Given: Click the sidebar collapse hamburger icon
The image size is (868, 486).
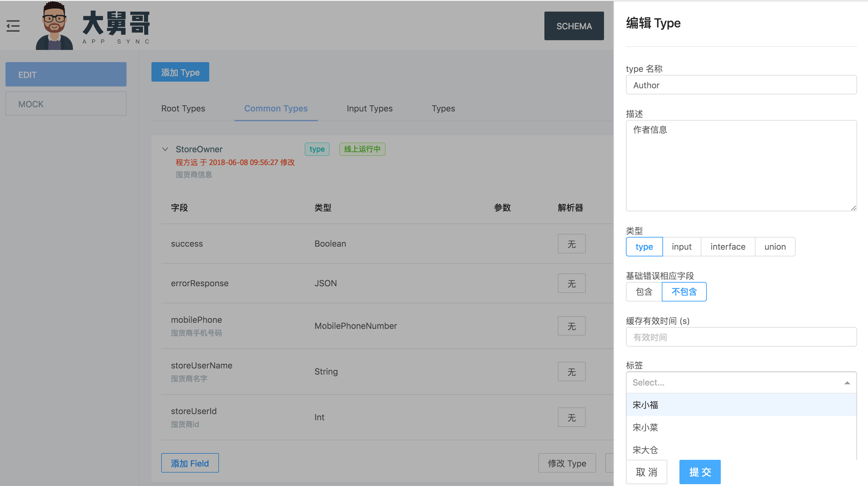Looking at the screenshot, I should click(13, 26).
